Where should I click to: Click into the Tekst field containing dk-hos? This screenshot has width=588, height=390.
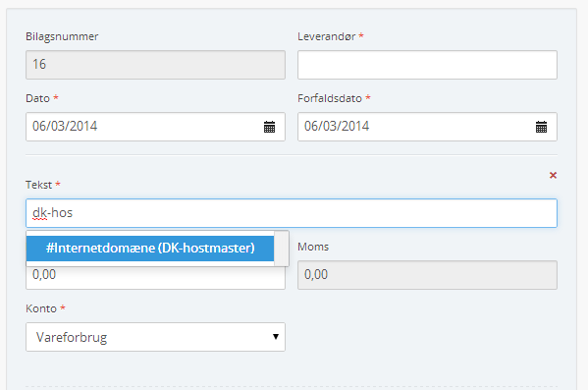tap(292, 213)
